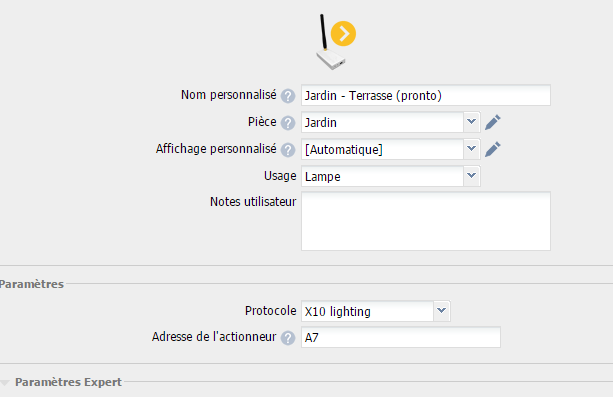Expand the Affichage personnalisé dropdown arrow

pyautogui.click(x=472, y=149)
